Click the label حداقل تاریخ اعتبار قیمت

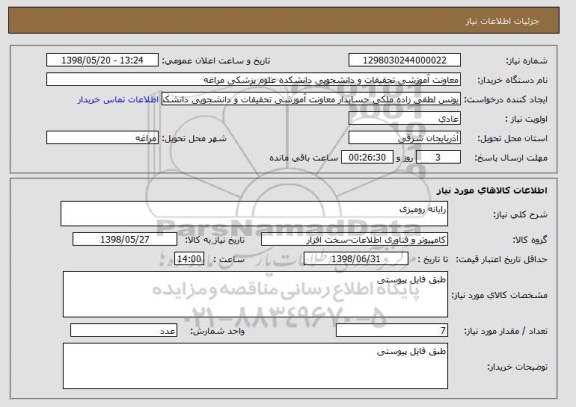(502, 260)
